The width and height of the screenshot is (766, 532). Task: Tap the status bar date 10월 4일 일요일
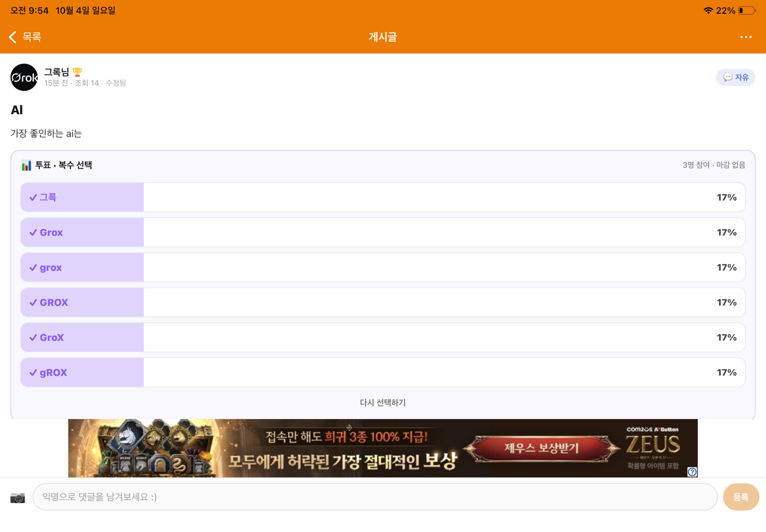point(86,11)
